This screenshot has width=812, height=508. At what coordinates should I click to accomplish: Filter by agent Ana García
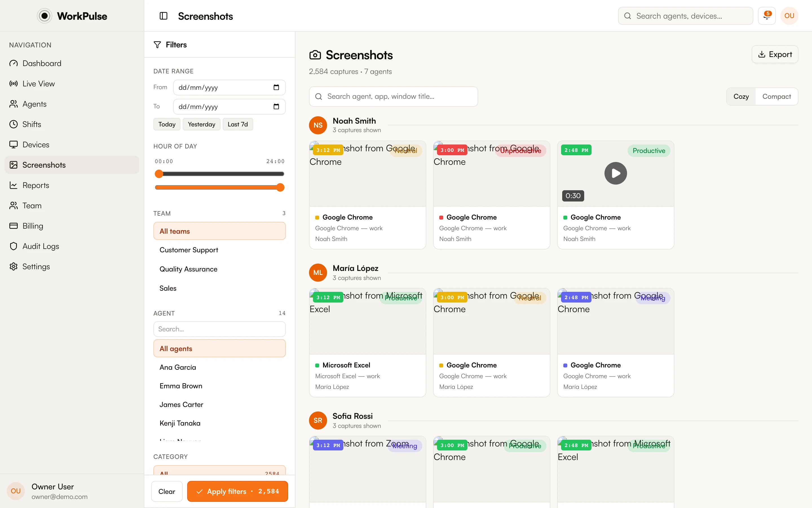[x=219, y=367]
